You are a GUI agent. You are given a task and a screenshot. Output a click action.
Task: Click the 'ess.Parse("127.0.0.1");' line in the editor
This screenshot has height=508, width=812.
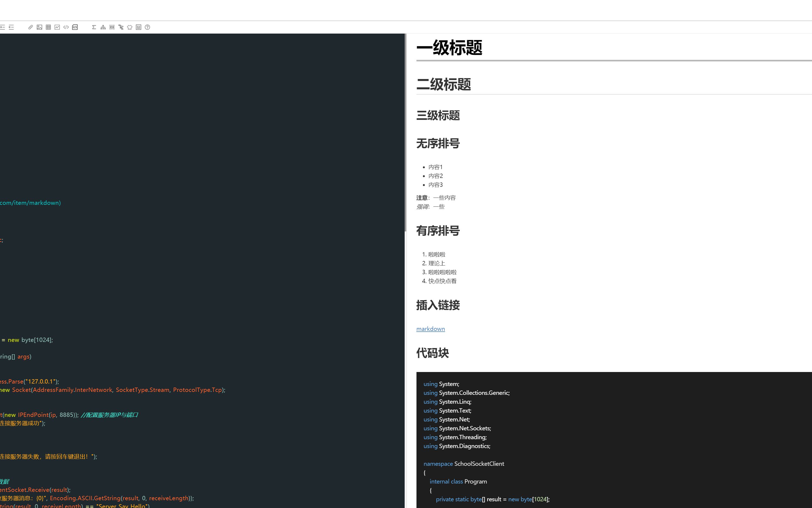30,382
